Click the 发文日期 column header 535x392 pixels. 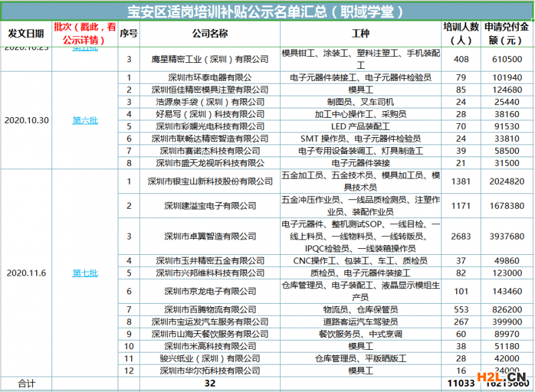click(x=26, y=33)
